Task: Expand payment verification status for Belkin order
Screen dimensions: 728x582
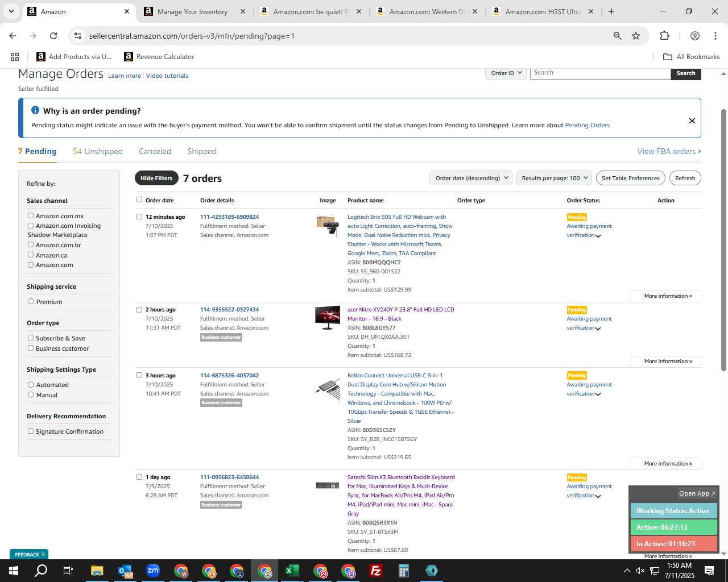Action: click(598, 394)
